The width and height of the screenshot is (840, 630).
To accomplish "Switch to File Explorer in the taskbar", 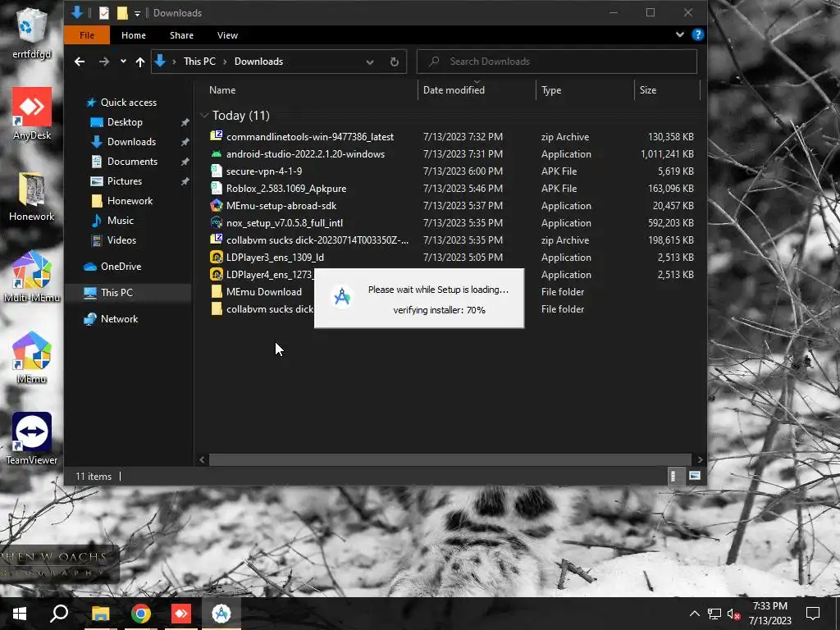I will pos(100,614).
